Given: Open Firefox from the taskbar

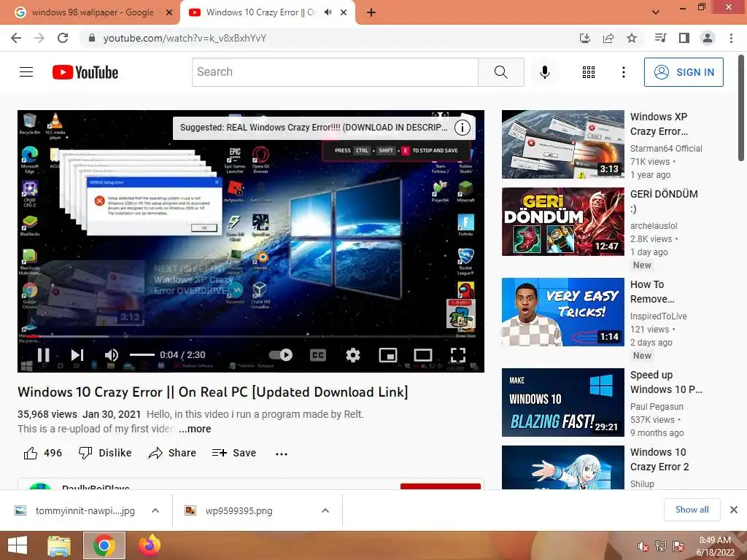Looking at the screenshot, I should click(x=149, y=545).
